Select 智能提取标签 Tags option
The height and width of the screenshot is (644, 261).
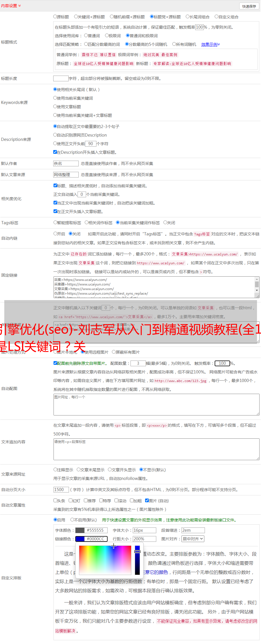point(55,222)
